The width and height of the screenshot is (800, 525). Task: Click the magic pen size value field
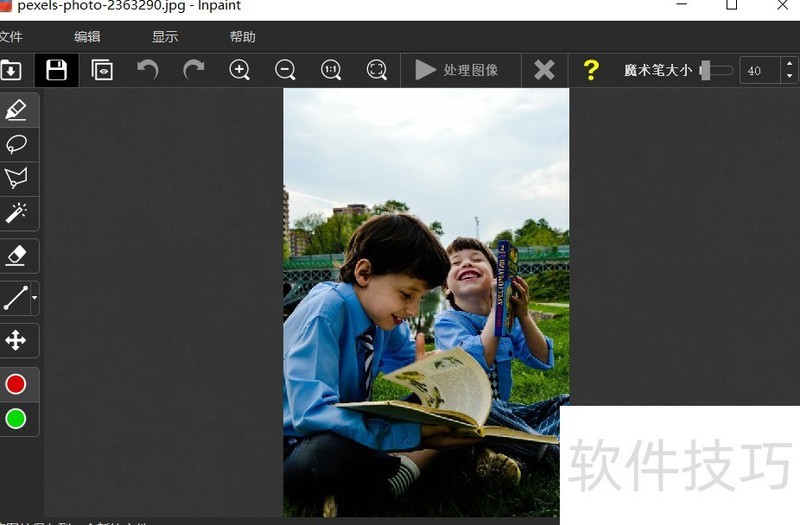[760, 70]
